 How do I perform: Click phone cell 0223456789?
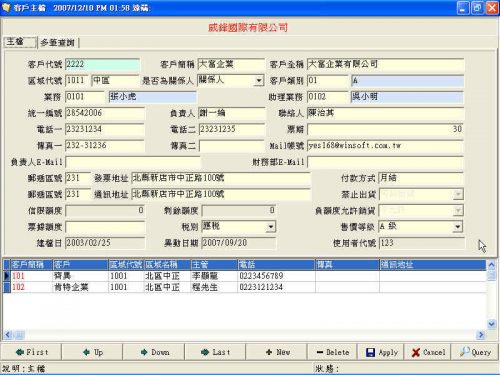pos(276,276)
